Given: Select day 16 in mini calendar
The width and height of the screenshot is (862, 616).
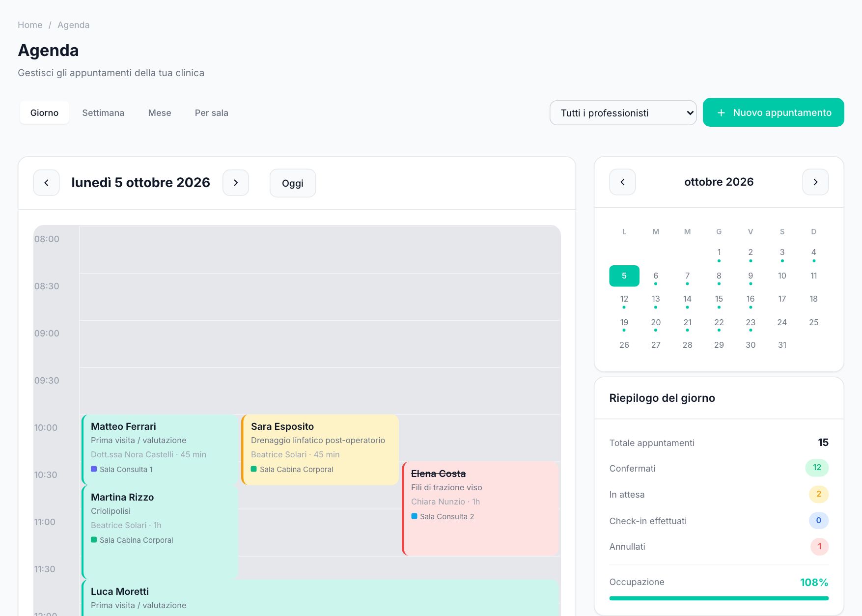Looking at the screenshot, I should [x=751, y=299].
